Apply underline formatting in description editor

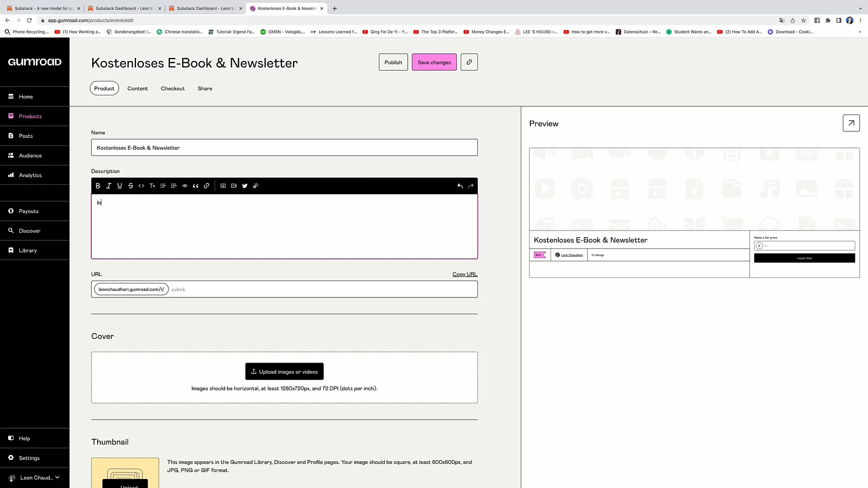(x=119, y=186)
